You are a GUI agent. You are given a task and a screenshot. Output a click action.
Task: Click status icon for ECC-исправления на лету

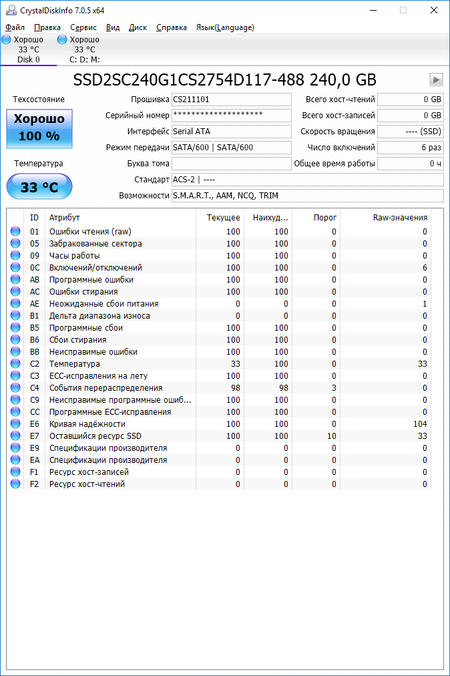(16, 376)
